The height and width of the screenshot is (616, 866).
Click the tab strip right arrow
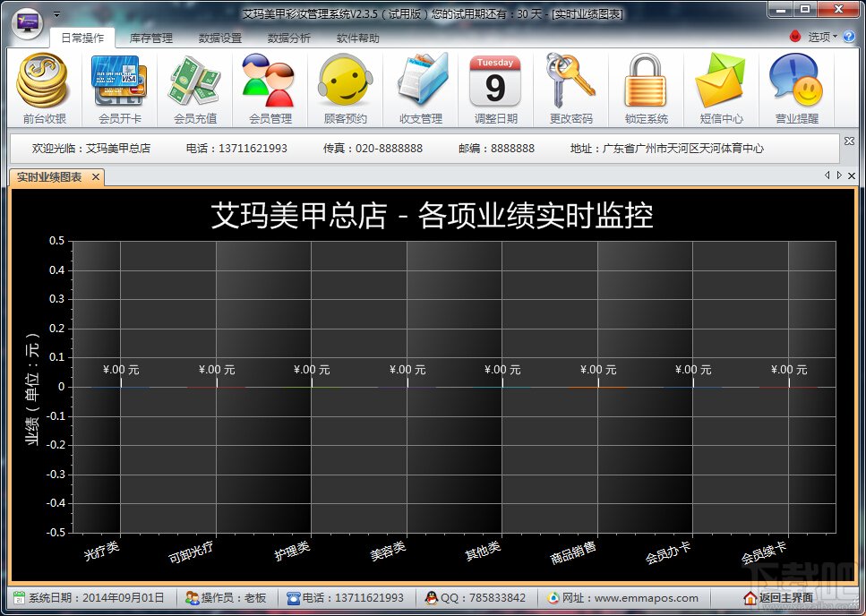click(x=839, y=175)
